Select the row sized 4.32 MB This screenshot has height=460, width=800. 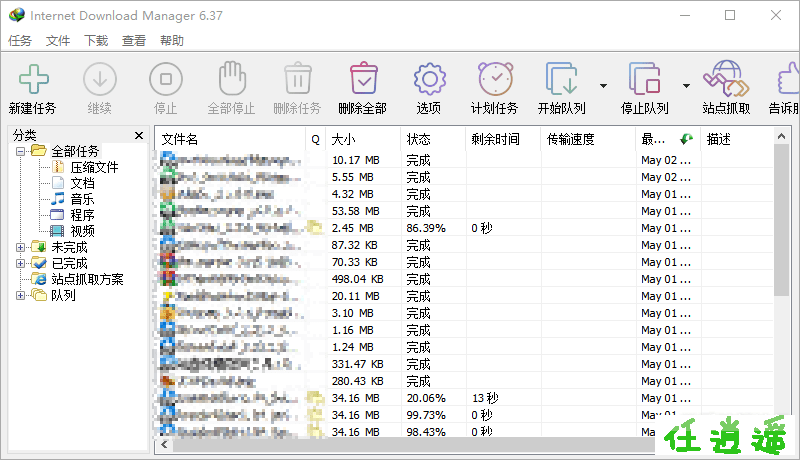click(x=464, y=194)
